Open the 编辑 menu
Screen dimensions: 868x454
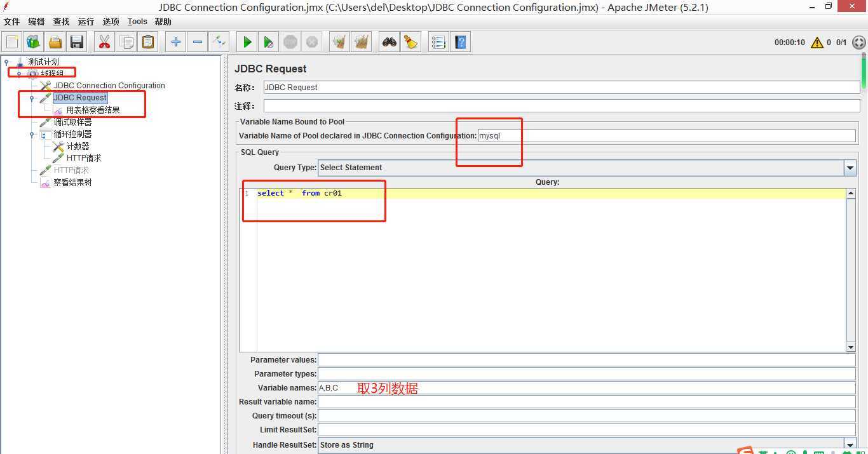(36, 22)
